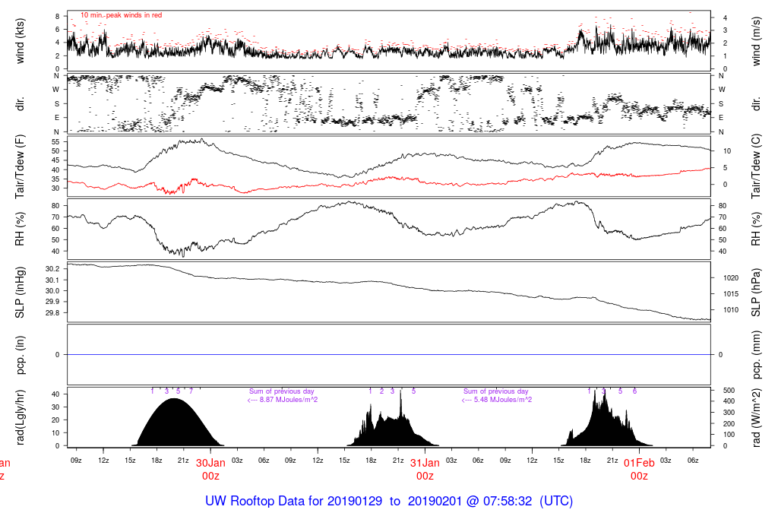Click the 'pcp. (in)' axis label
Viewport: 778px width, 532px height.
[20, 355]
